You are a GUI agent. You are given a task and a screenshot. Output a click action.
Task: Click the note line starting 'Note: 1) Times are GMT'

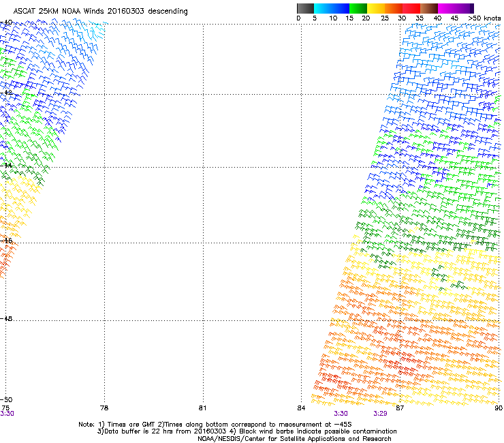point(215,425)
